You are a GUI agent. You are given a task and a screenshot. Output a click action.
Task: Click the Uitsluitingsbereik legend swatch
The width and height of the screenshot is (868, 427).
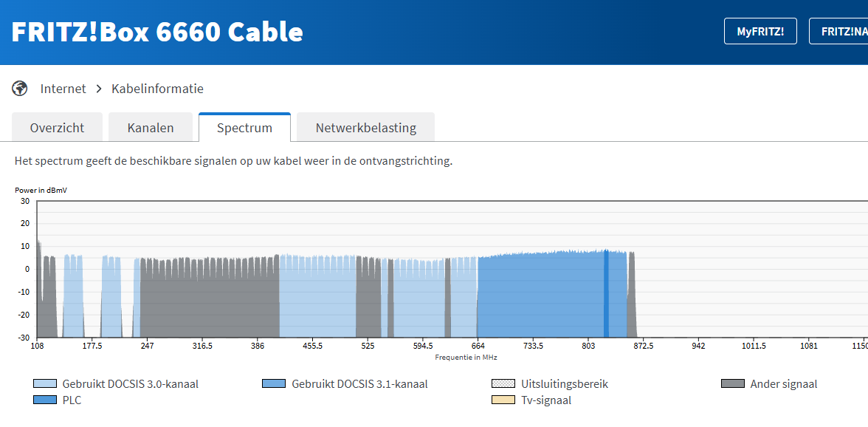(503, 384)
